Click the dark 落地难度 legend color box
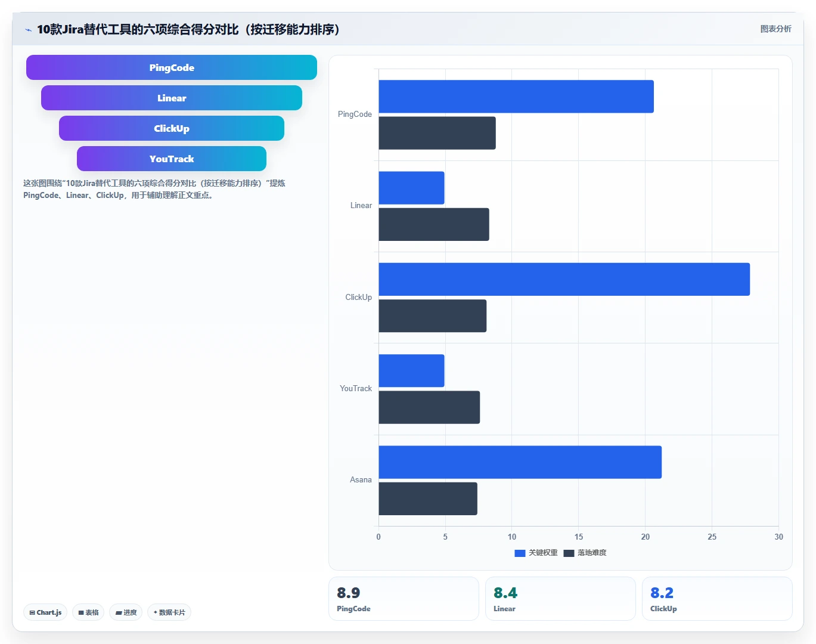This screenshot has width=816, height=644. tap(569, 553)
